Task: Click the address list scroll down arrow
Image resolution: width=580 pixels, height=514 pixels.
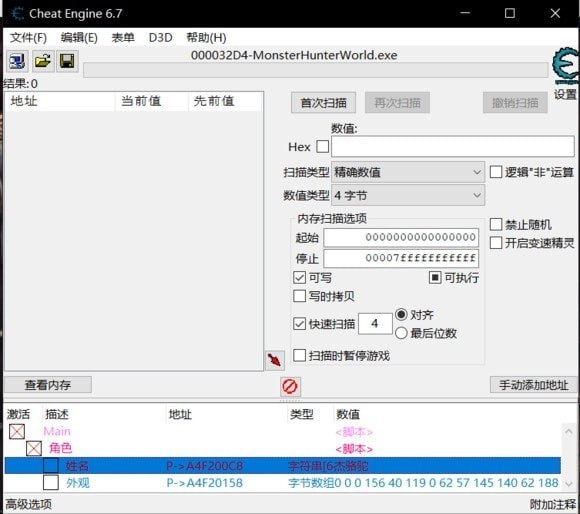Action: [569, 483]
